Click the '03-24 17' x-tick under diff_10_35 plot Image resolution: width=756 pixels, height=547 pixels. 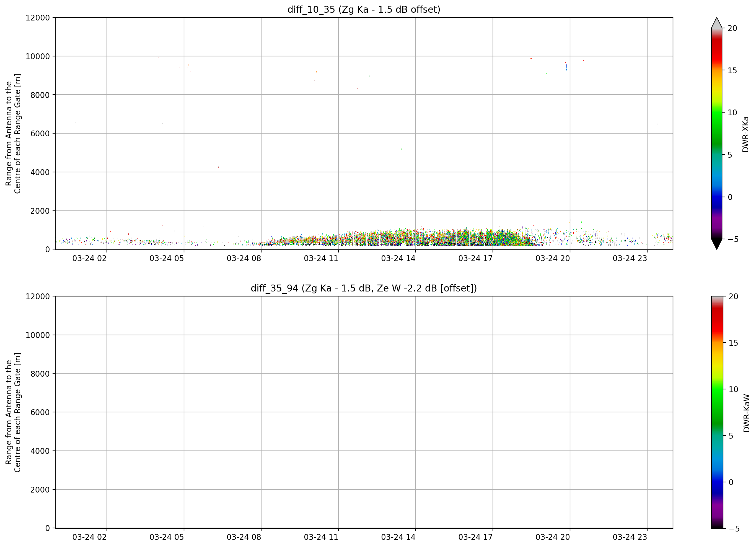tap(475, 258)
